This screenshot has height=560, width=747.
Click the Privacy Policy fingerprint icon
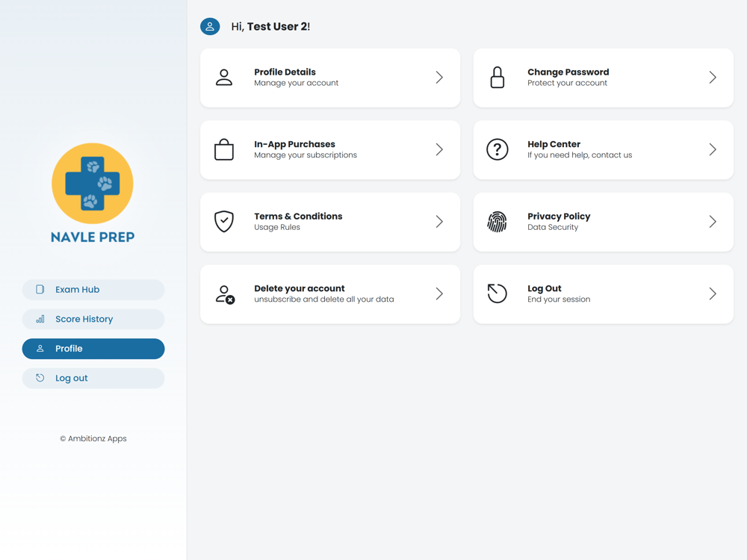[x=498, y=222]
